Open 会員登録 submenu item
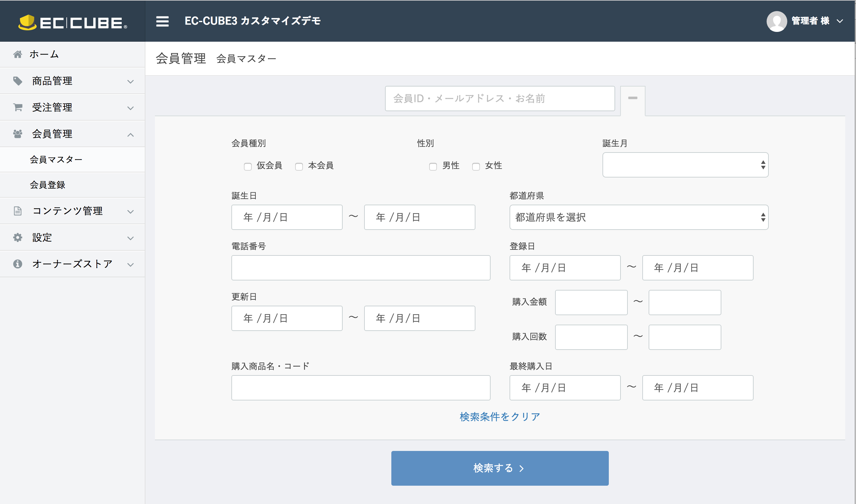 click(x=48, y=185)
